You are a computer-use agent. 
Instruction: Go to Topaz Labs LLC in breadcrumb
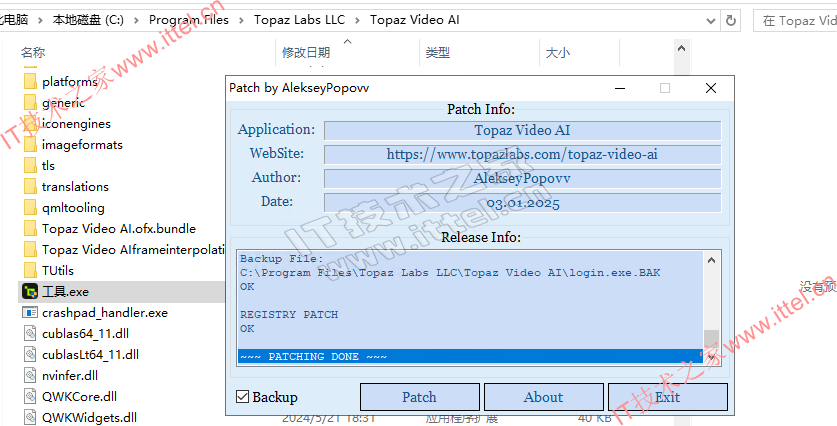(x=299, y=20)
